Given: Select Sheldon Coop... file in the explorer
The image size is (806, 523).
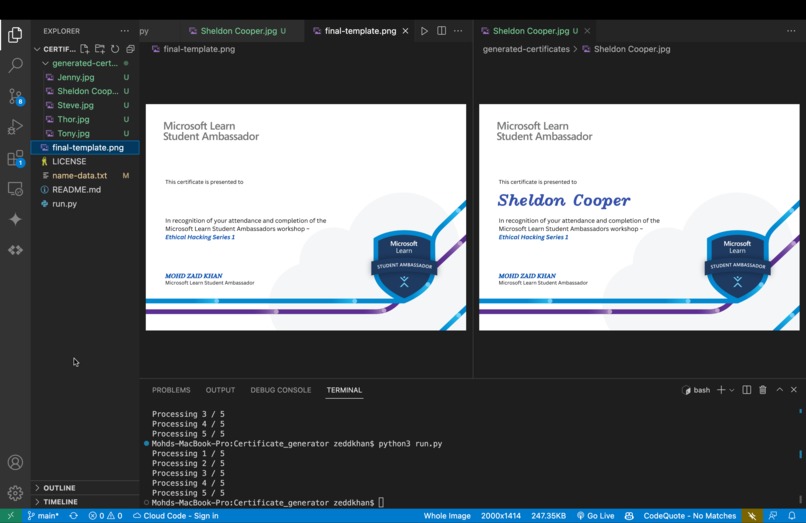Looking at the screenshot, I should tap(85, 91).
